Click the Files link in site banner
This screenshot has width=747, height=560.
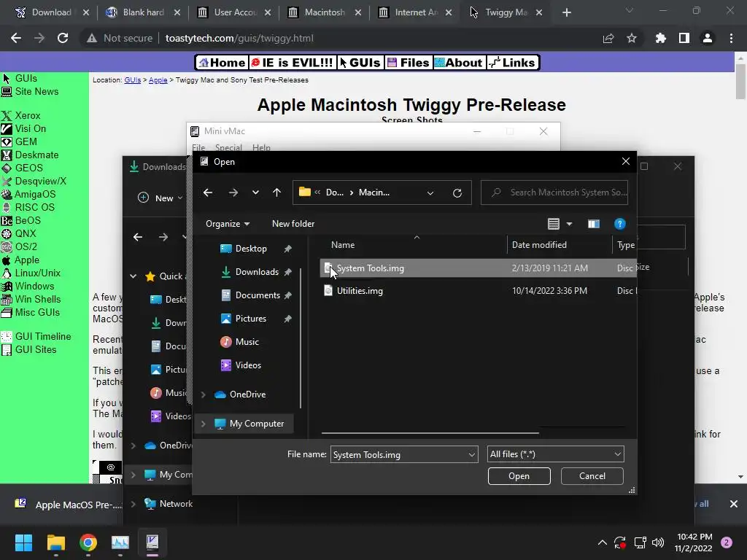409,63
